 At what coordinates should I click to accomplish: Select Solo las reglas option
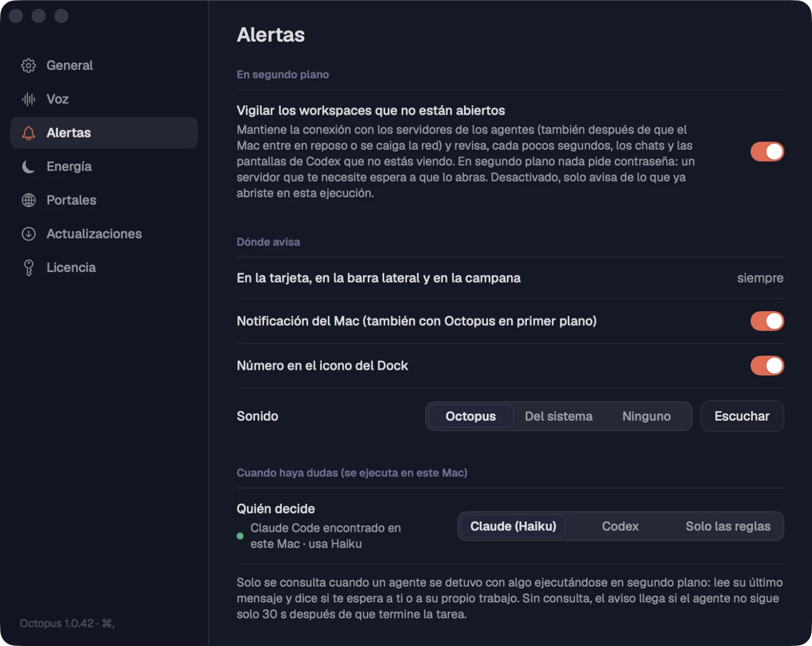[728, 526]
